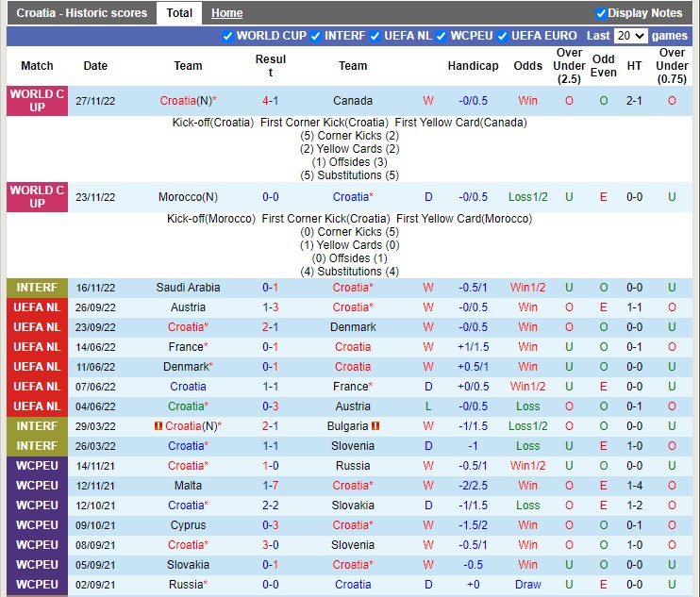Click the 3-0 result against Slovenia
Screen dimensions: 700x597
pos(270,545)
